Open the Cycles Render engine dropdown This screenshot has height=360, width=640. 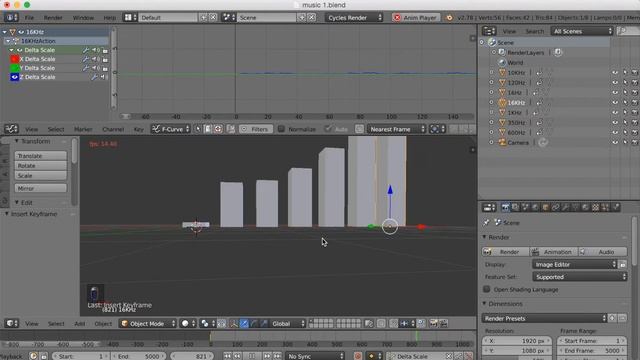click(x=354, y=18)
